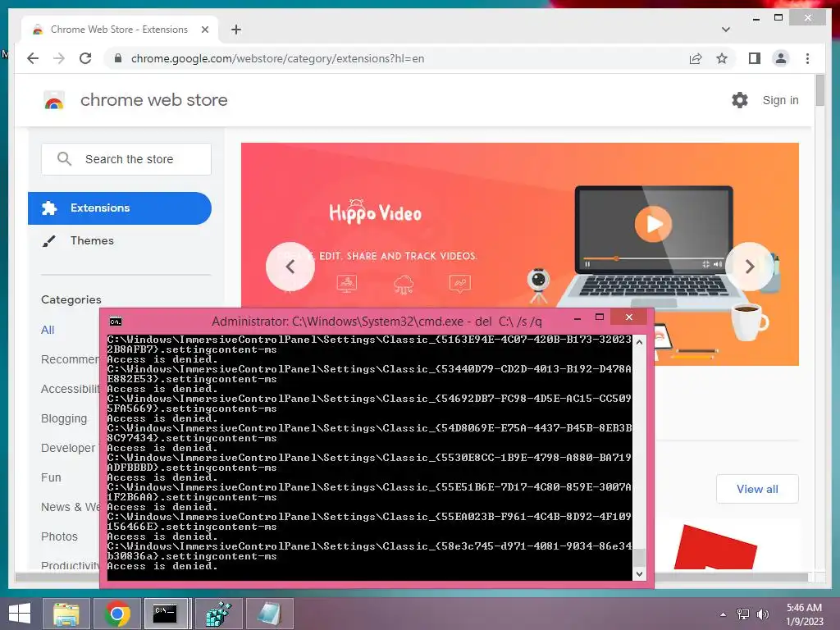
Task: Select the Themes sidebar item
Action: (92, 240)
